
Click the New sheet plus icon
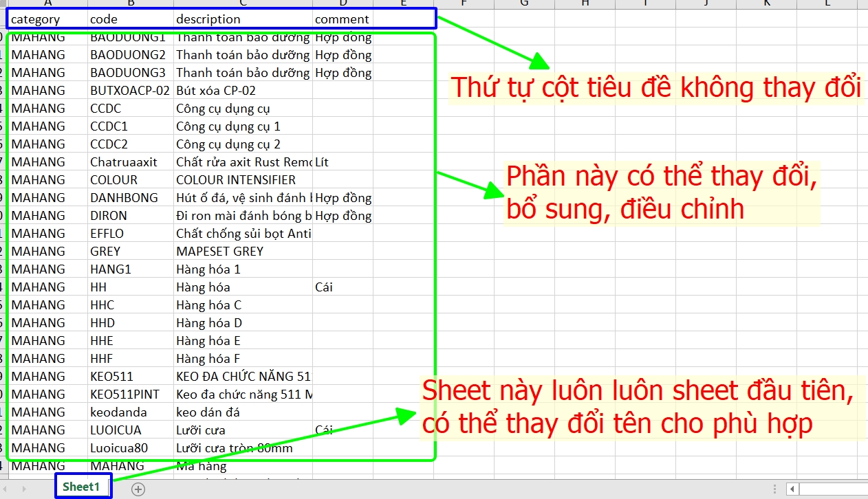[x=138, y=489]
